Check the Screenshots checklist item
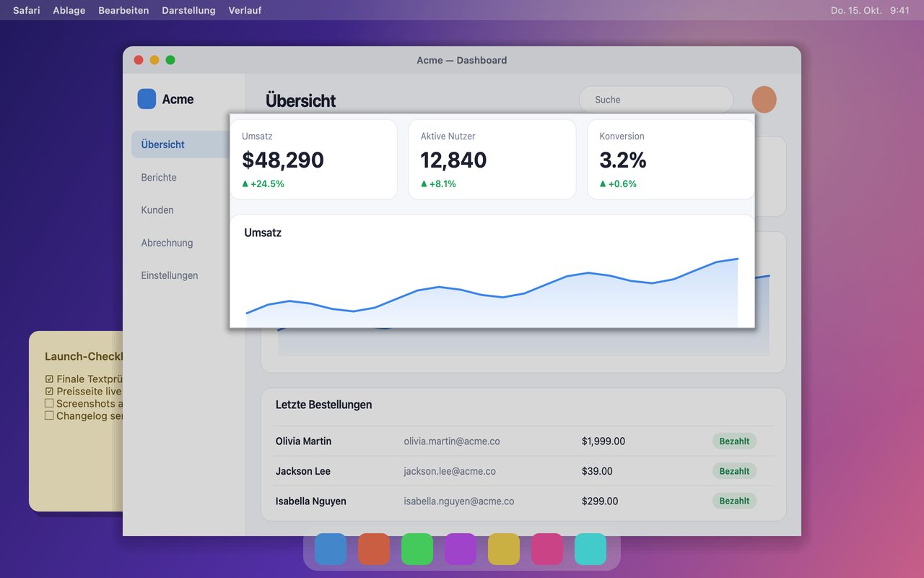This screenshot has width=924, height=578. coord(49,403)
